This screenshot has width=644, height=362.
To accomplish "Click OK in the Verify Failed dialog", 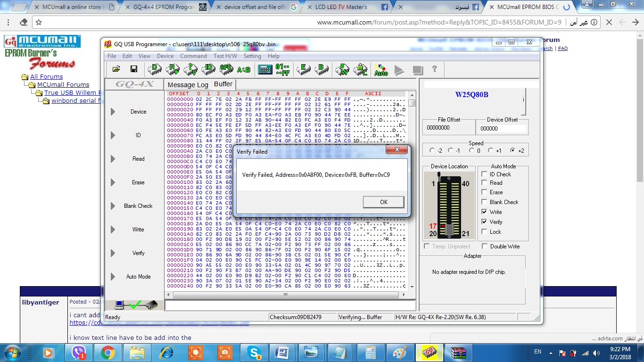I will click(384, 202).
